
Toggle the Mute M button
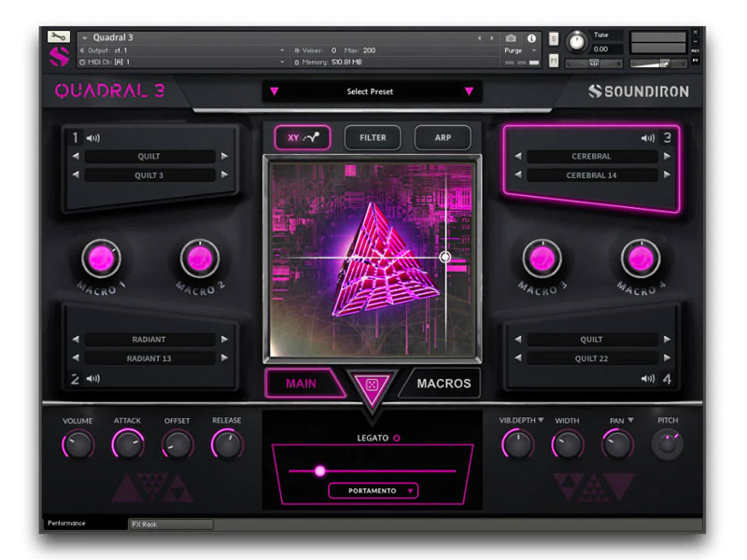[x=553, y=61]
